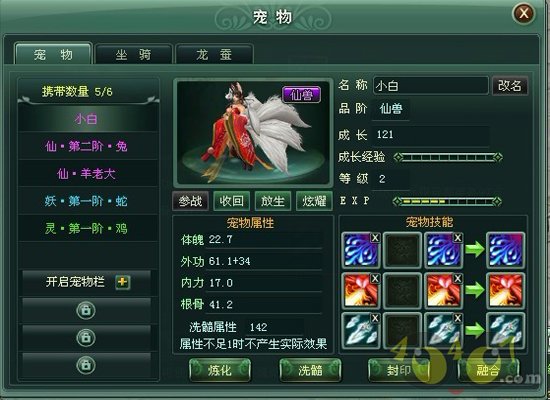550x400 pixels.
Task: Click the 收回 recall button
Action: (231, 201)
